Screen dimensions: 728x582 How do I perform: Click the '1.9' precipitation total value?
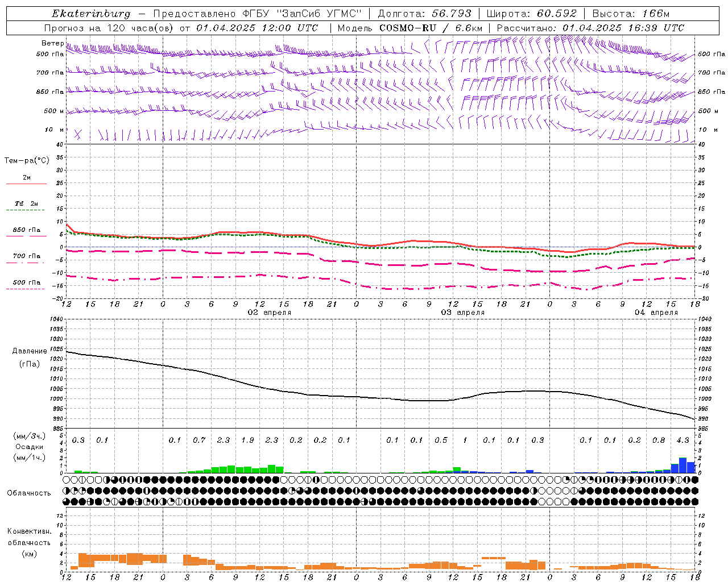click(x=247, y=440)
